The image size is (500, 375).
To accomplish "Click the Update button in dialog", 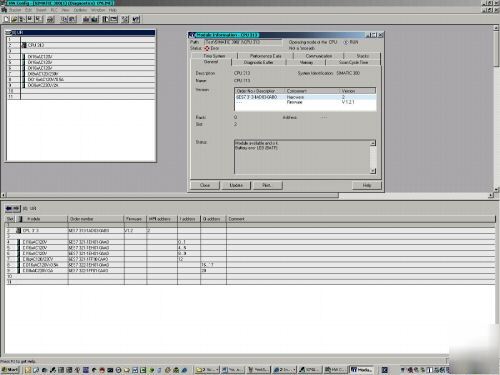I will (x=236, y=185).
